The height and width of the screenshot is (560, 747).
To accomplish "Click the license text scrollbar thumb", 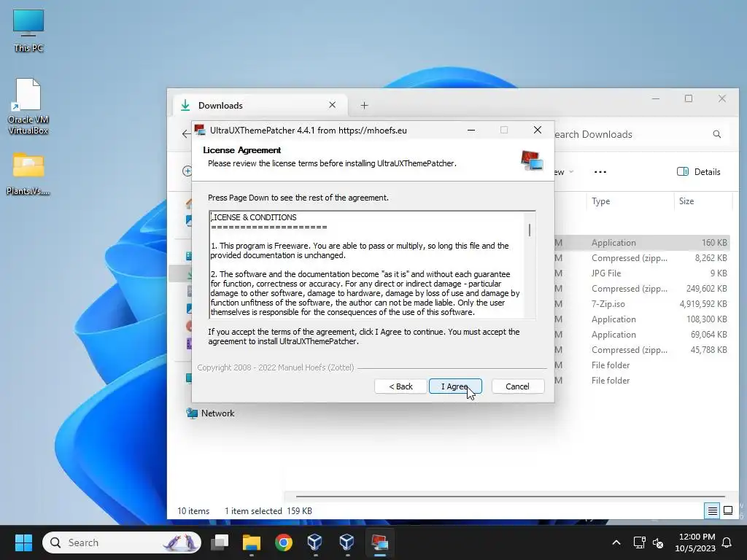I will point(530,230).
